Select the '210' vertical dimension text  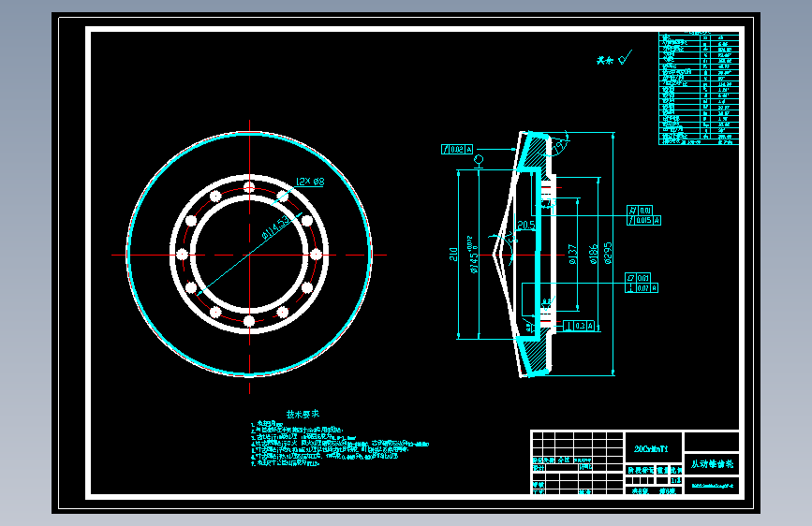453,255
